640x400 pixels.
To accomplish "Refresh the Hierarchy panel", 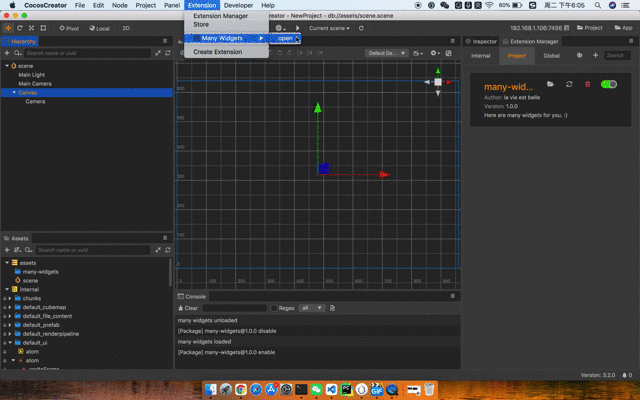I will (168, 53).
